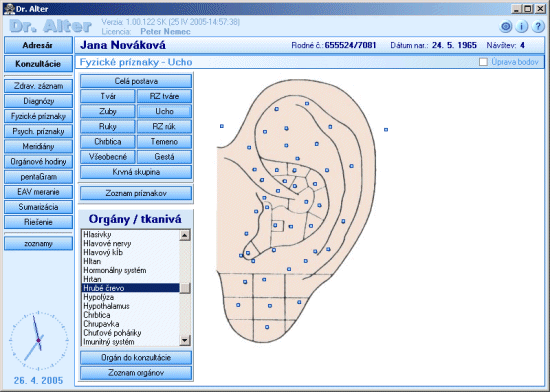
Task: Click scroll up arrow in organs list
Action: (185, 235)
